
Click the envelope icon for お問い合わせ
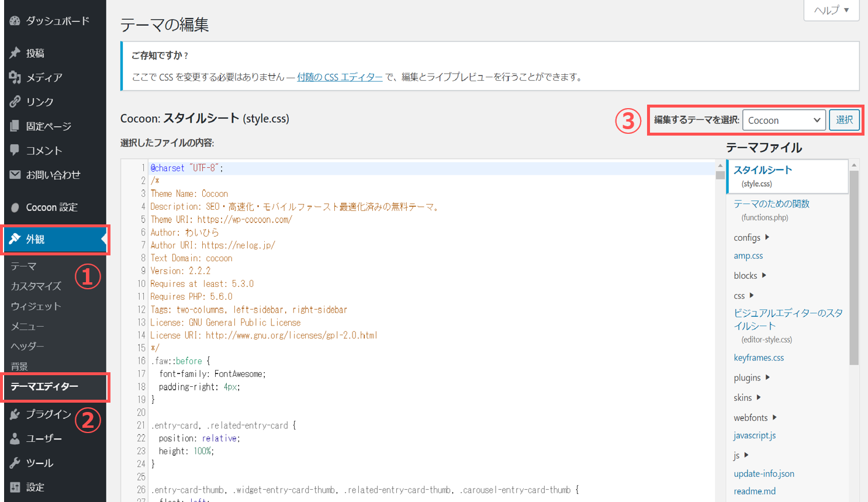pos(15,175)
